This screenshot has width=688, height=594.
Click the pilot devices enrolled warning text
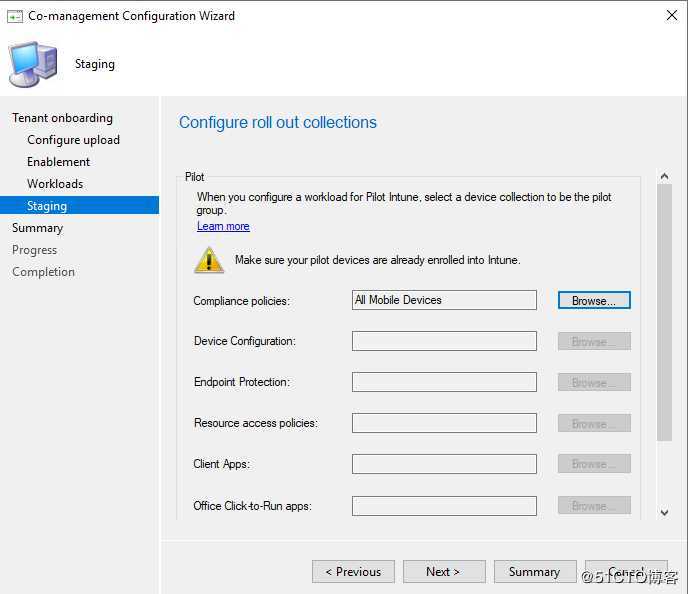(377, 260)
